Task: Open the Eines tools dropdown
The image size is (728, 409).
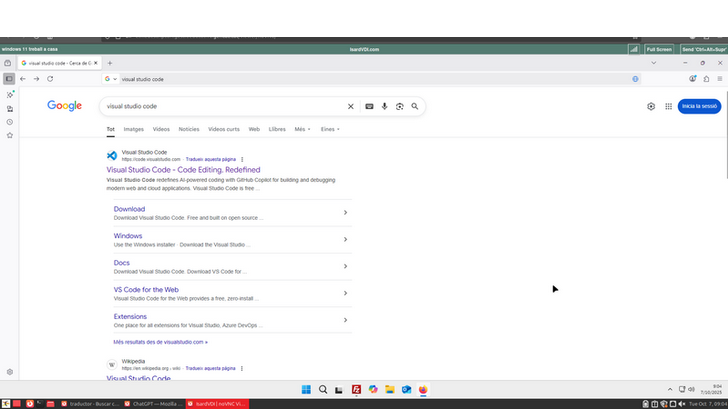Action: pos(330,129)
